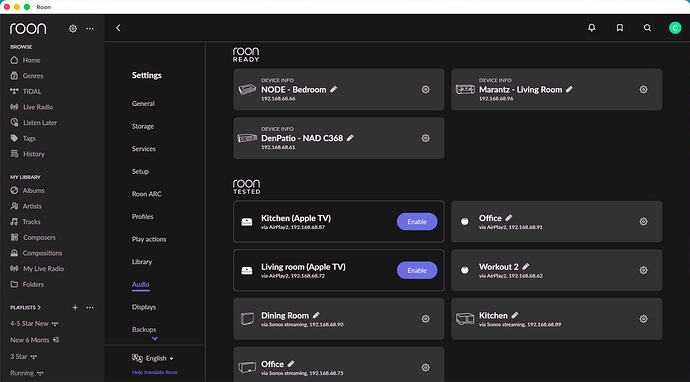Open the user profile avatar C
This screenshot has width=690, height=382.
(x=675, y=28)
